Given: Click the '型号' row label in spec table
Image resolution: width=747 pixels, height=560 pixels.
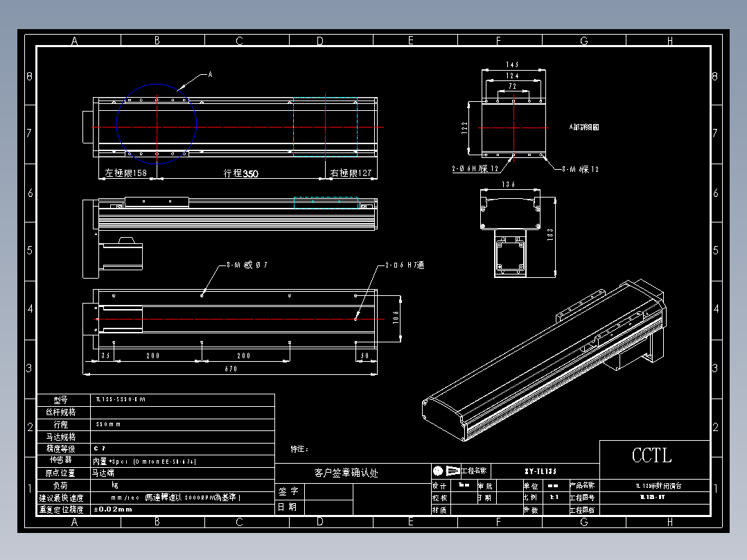Looking at the screenshot, I should click(61, 400).
